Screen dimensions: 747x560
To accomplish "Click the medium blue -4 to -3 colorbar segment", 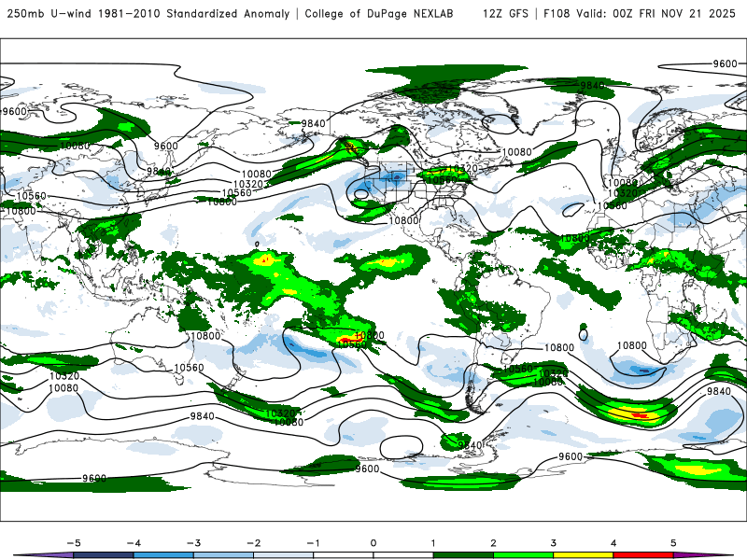I will 163,555.
